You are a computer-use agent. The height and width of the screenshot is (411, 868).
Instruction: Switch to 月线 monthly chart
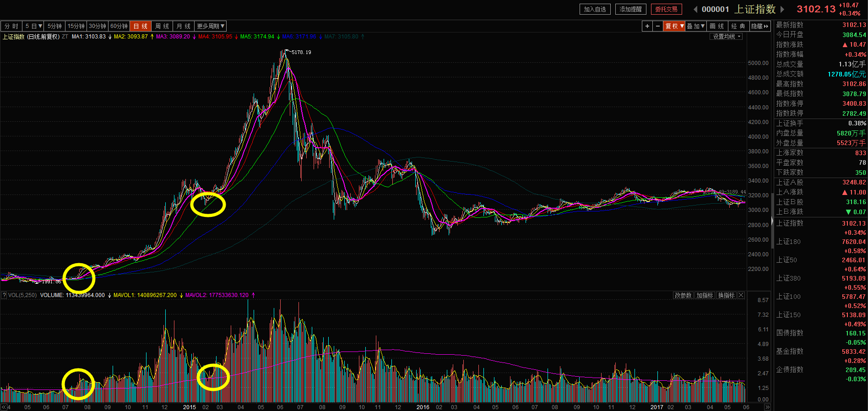[x=184, y=26]
